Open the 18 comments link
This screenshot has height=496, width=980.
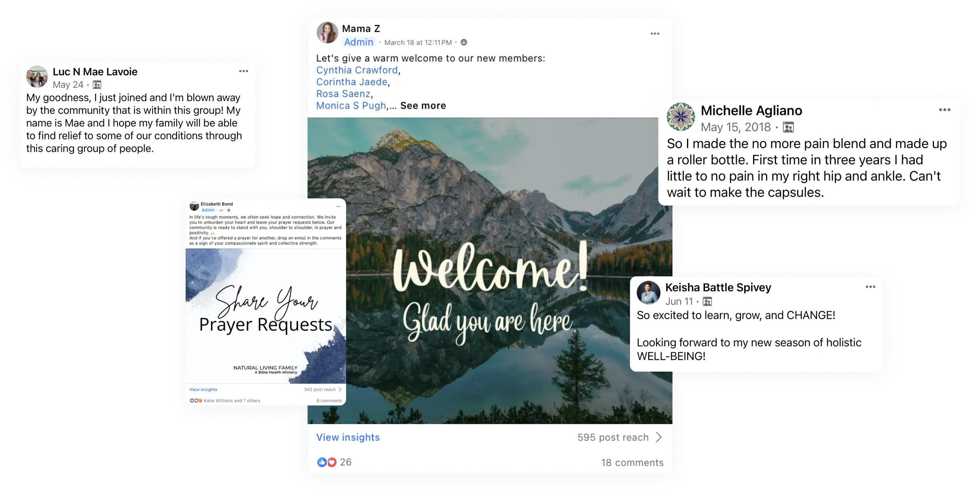632,463
